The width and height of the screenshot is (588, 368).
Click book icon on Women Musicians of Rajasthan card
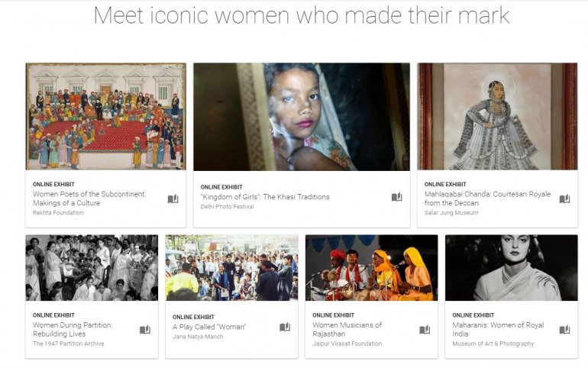425,330
